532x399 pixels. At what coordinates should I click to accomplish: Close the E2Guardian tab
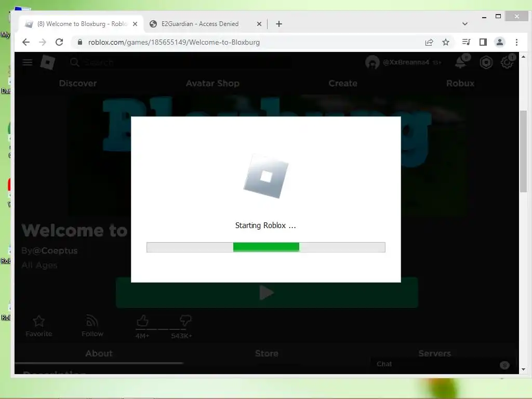[x=259, y=24]
